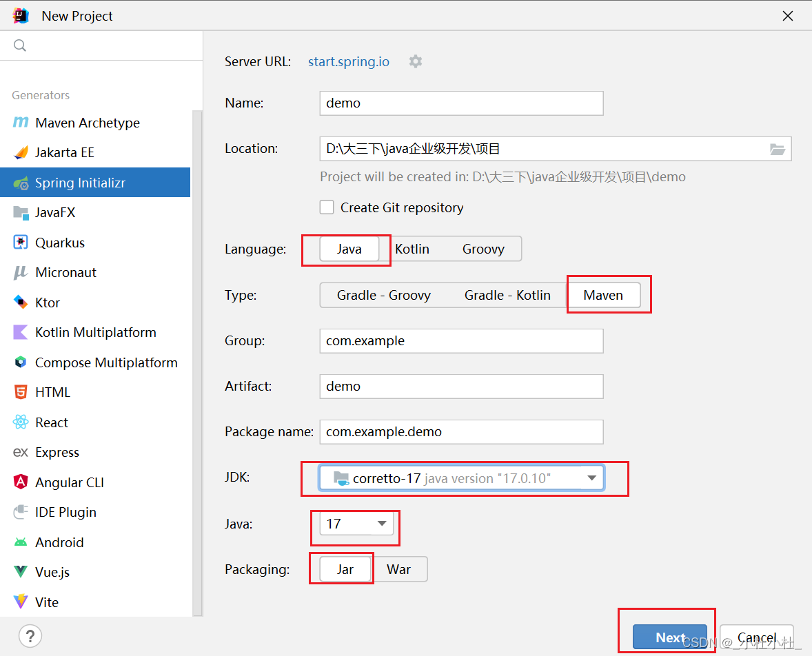Viewport: 812px width, 656px height.
Task: Click the Name input field
Action: tap(461, 103)
